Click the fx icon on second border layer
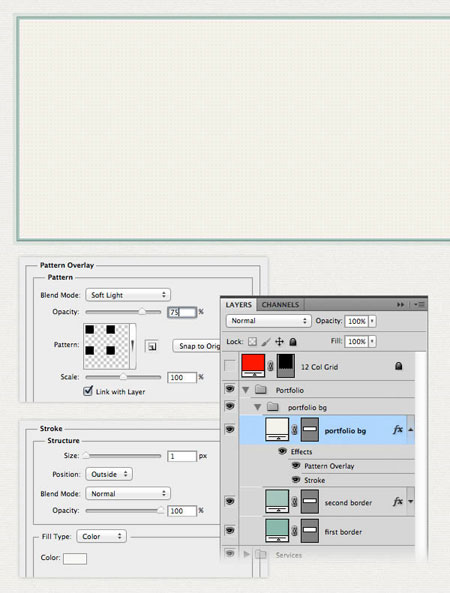 397,501
